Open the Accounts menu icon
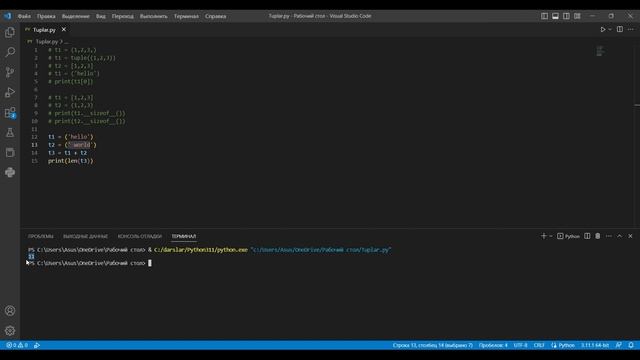Screen dimensions: 640x360 [x=10, y=311]
